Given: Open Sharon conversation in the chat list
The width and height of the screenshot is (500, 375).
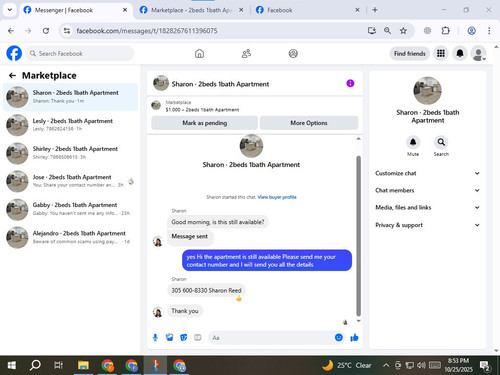Looking at the screenshot, I should tap(70, 97).
